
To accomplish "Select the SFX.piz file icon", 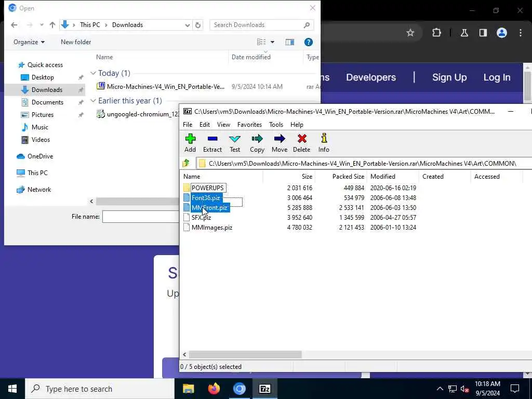I will click(x=187, y=218).
